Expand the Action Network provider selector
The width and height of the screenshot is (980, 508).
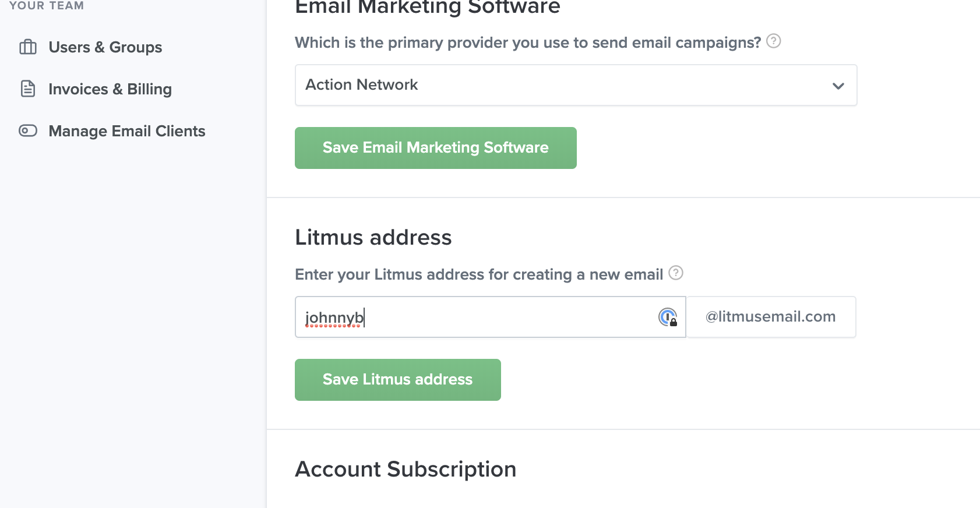coord(575,85)
